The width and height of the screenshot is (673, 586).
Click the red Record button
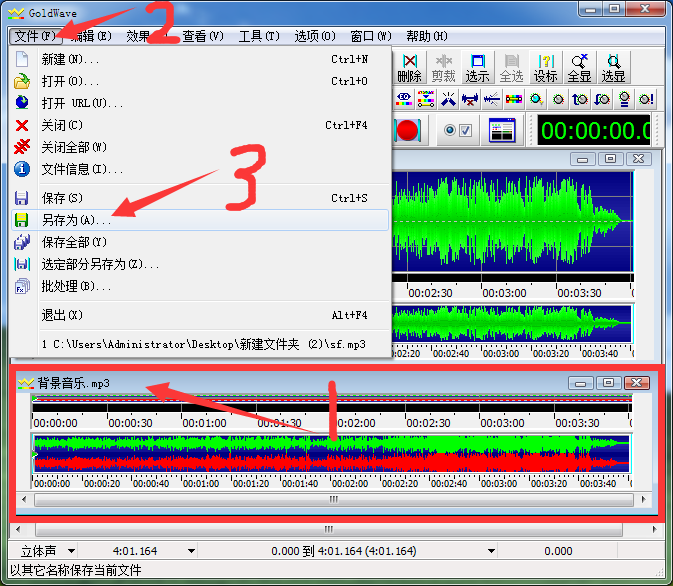point(407,130)
